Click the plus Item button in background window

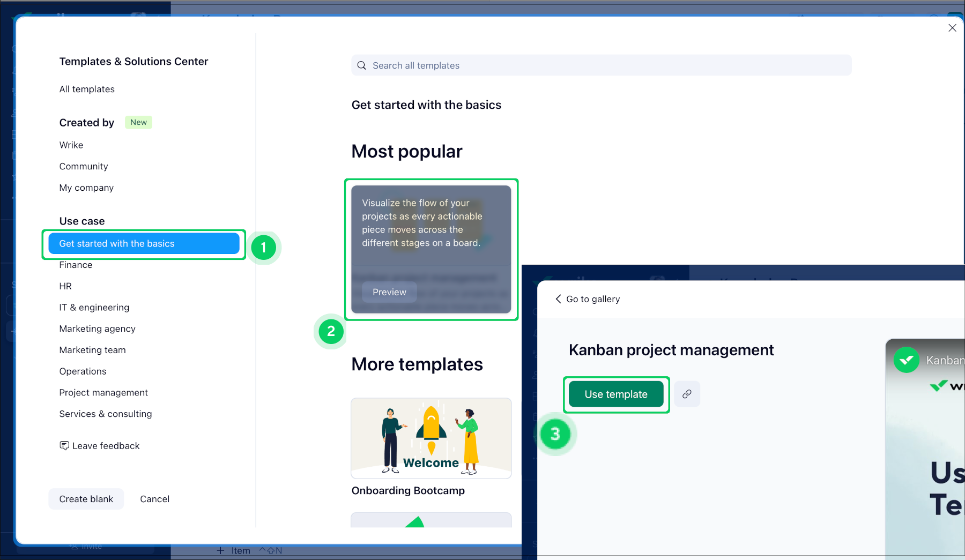[233, 550]
